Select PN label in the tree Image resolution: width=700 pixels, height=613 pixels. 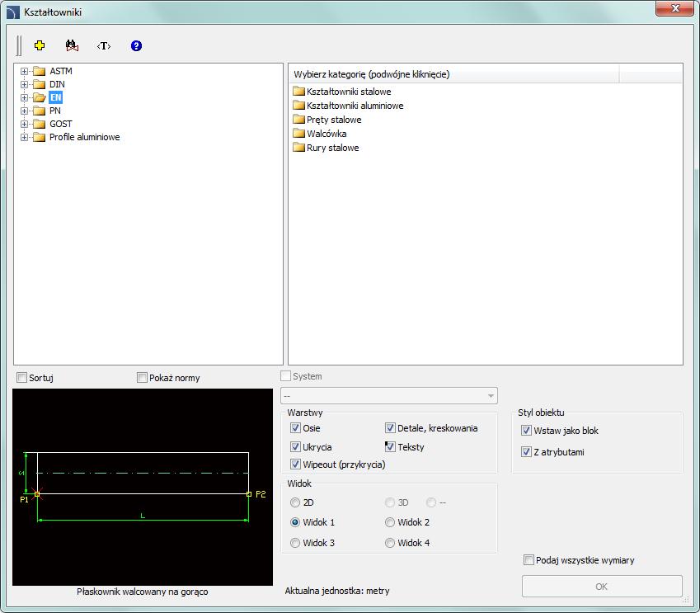[x=55, y=111]
